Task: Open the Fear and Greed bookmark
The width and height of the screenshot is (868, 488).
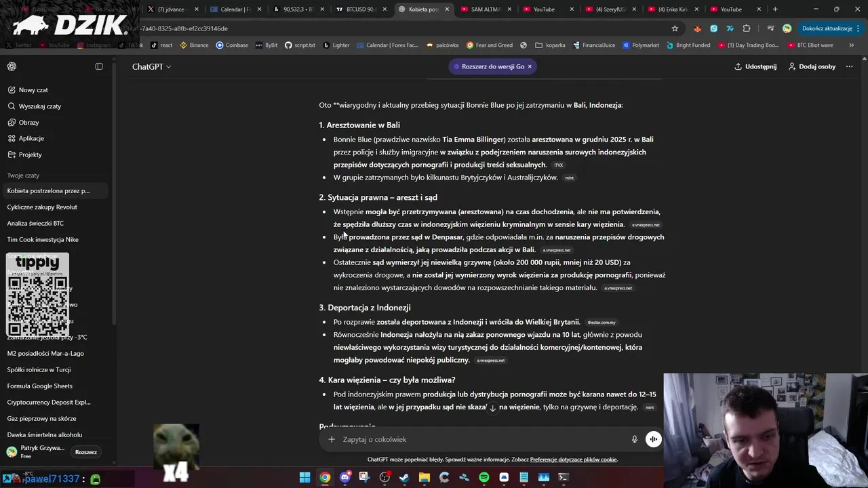Action: 490,45
